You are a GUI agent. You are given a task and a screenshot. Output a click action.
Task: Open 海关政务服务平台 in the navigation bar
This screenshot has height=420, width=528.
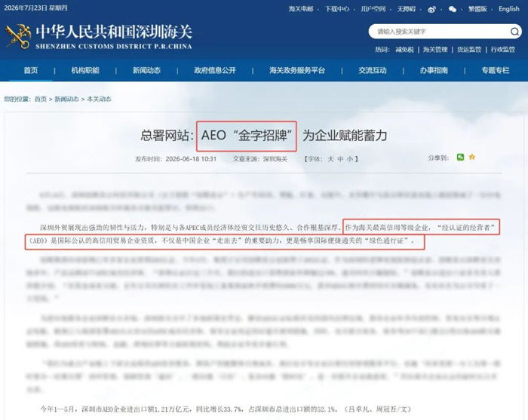(x=297, y=70)
